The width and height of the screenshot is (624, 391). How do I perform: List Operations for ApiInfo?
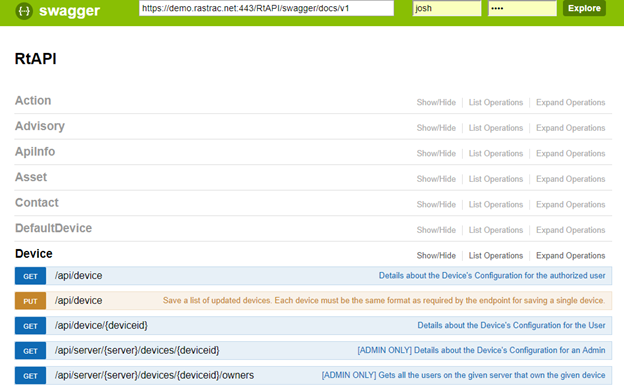(x=496, y=154)
